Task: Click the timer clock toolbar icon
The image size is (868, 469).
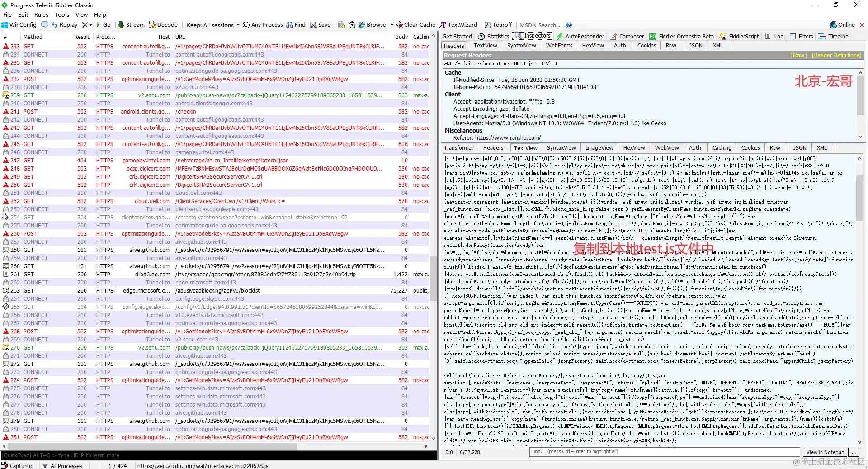Action: click(352, 25)
